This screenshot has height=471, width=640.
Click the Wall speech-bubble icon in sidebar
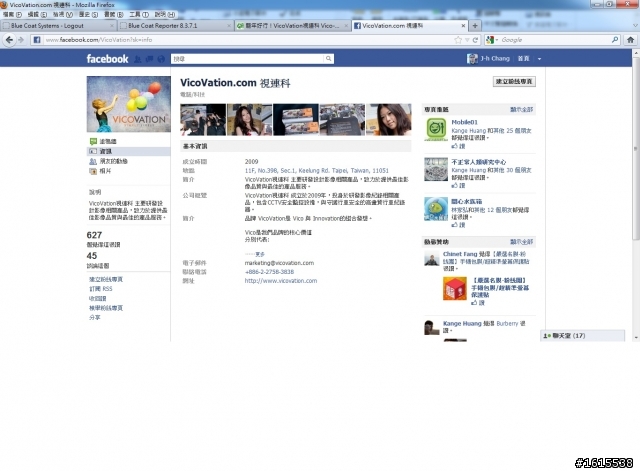point(93,141)
